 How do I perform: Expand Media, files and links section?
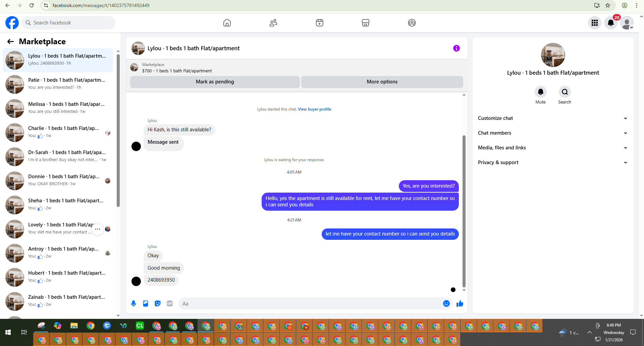click(x=553, y=148)
